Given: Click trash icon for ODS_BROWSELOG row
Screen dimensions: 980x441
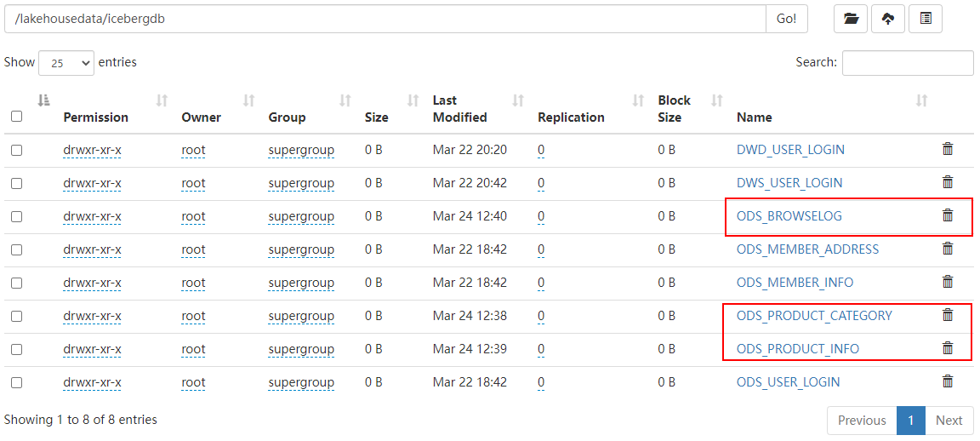Looking at the screenshot, I should (x=948, y=215).
